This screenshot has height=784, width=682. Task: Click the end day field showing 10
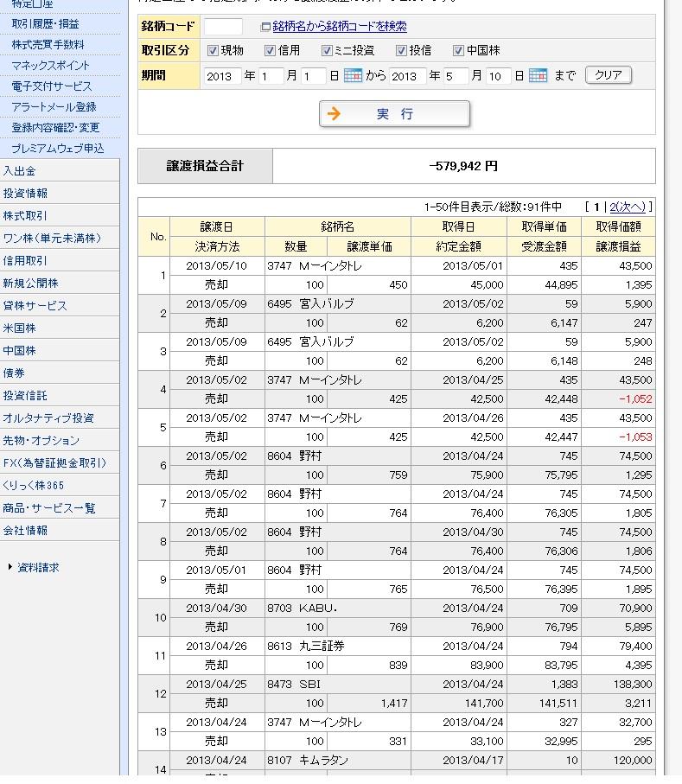click(498, 76)
